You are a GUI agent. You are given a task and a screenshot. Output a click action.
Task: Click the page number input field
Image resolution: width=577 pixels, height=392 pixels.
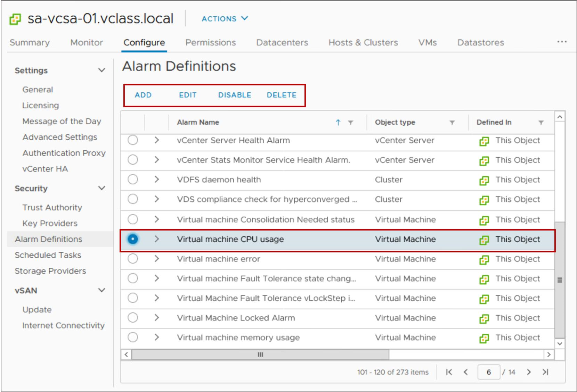coord(489,372)
